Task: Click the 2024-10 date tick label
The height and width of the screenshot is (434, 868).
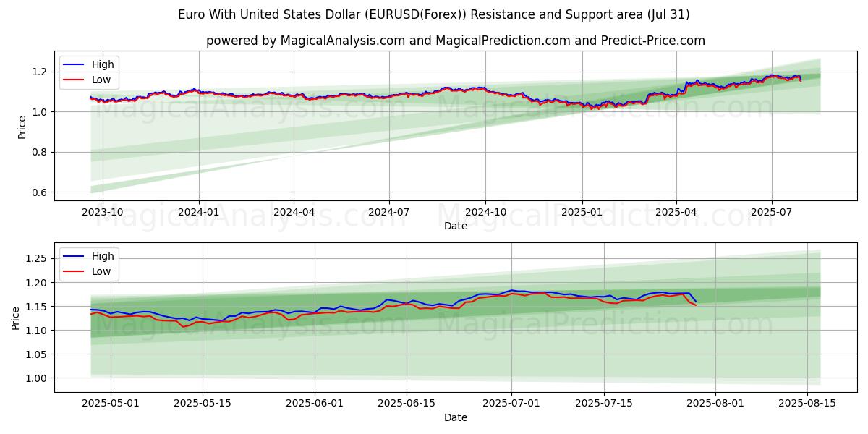Action: (485, 212)
